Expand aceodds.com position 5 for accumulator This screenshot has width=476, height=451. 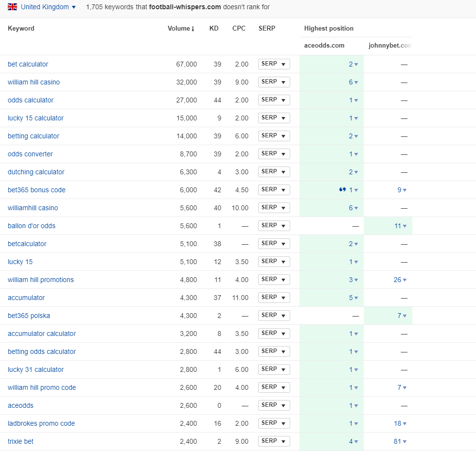(x=353, y=298)
